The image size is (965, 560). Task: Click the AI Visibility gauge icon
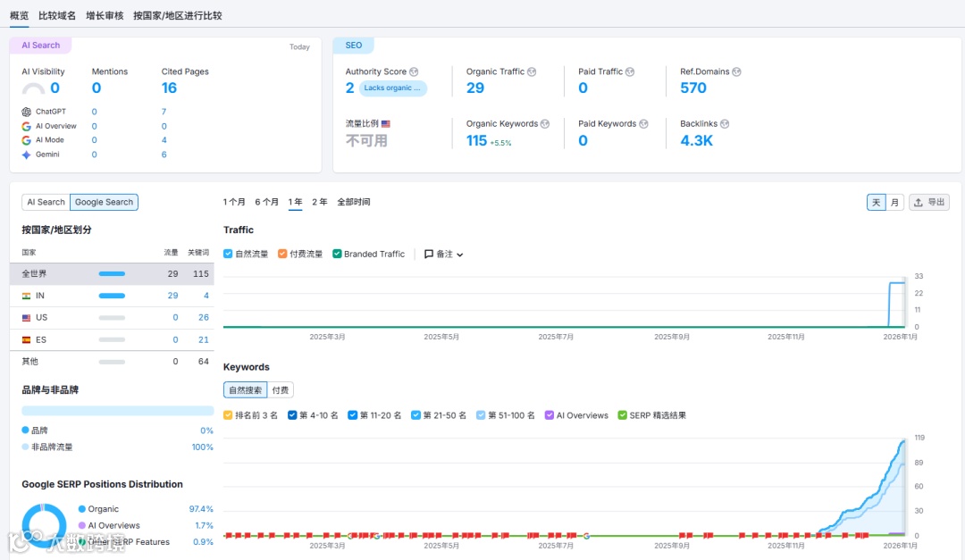[33, 88]
